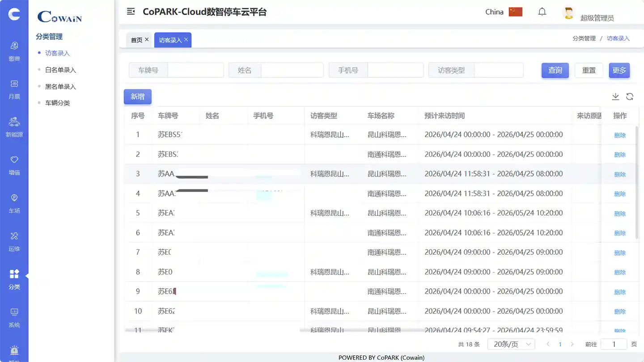This screenshot has width=644, height=362.
Task: Go to the next page arrow
Action: click(x=572, y=344)
